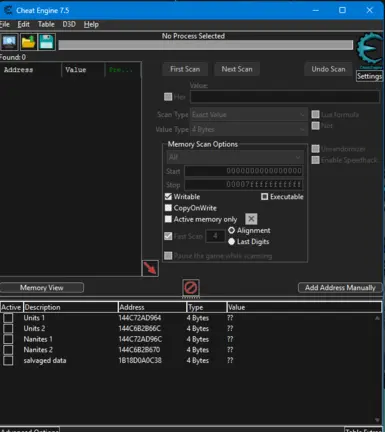The image size is (385, 432).
Task: Enable the Executable checkbox
Action: point(264,197)
